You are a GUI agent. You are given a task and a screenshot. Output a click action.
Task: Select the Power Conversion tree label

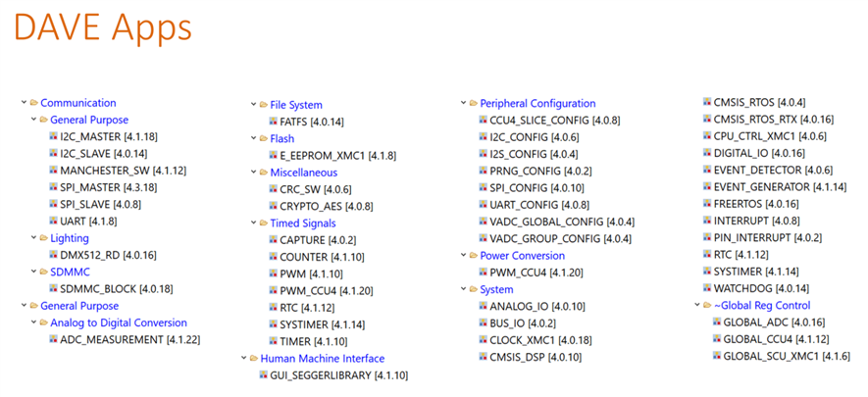523,256
